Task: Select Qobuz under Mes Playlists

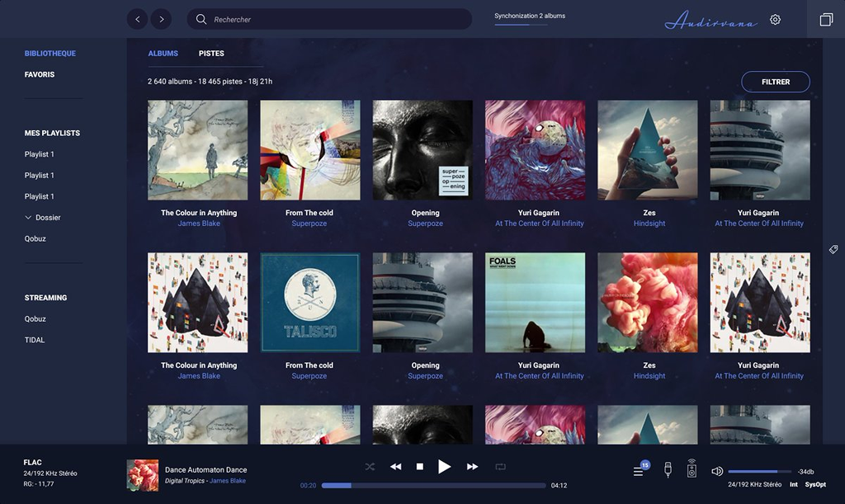Action: (35, 238)
